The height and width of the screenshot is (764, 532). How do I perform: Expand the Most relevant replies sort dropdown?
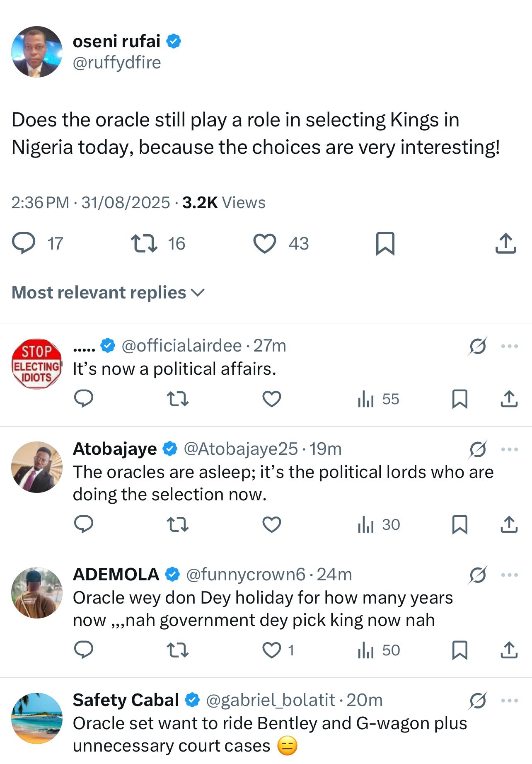tap(108, 293)
